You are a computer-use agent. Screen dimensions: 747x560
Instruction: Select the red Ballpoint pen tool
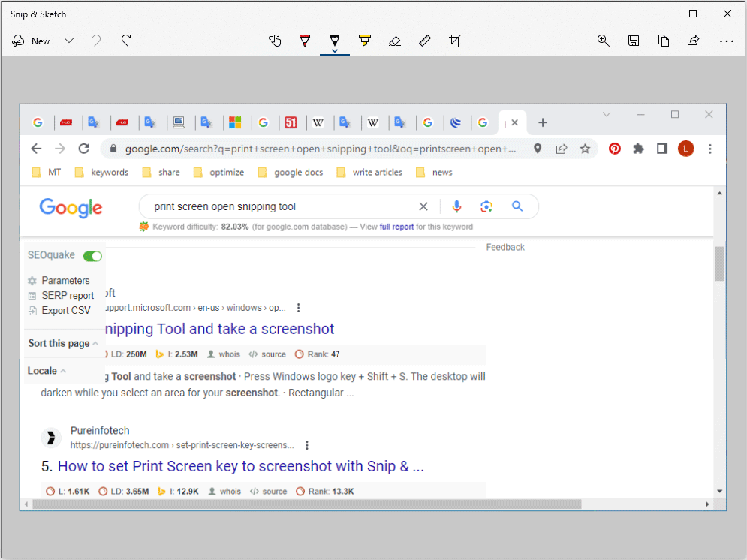click(305, 41)
